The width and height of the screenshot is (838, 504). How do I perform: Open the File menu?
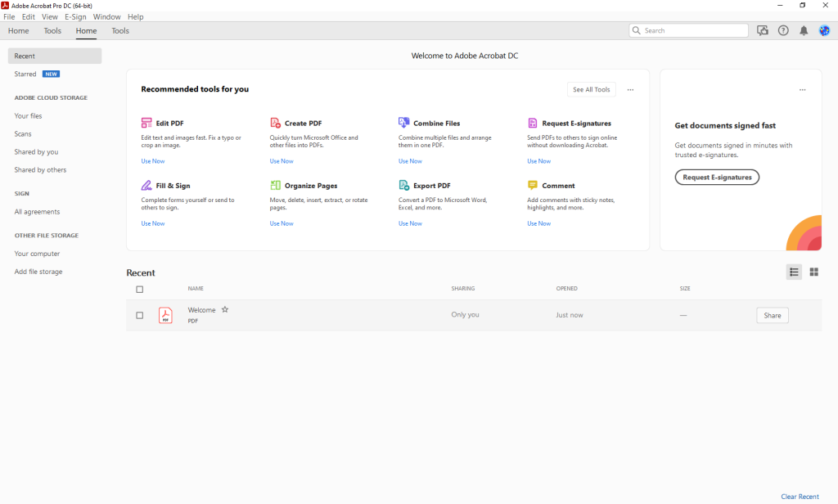coord(9,16)
